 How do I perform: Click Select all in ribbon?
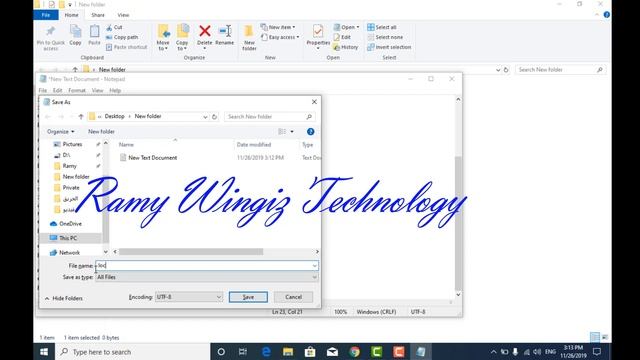(x=382, y=27)
